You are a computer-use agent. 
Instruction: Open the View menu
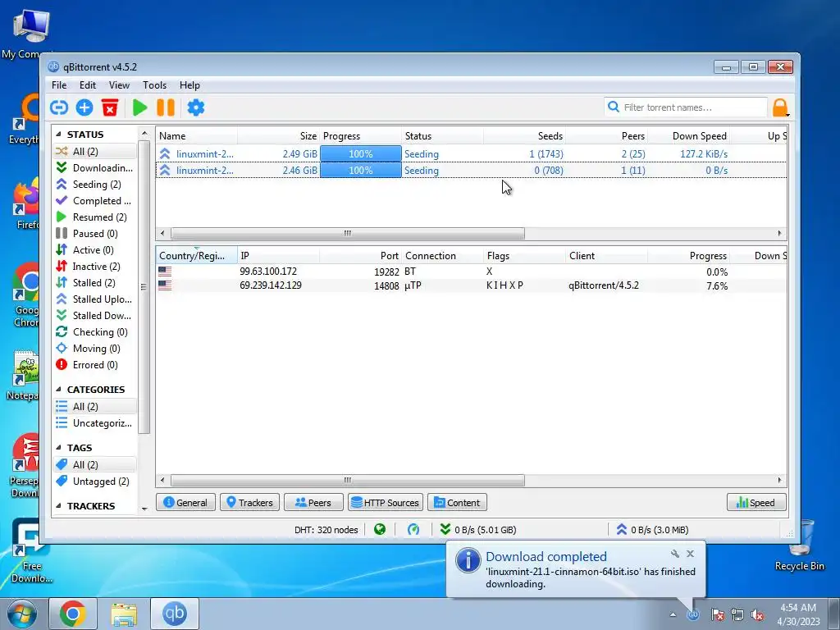click(x=120, y=85)
